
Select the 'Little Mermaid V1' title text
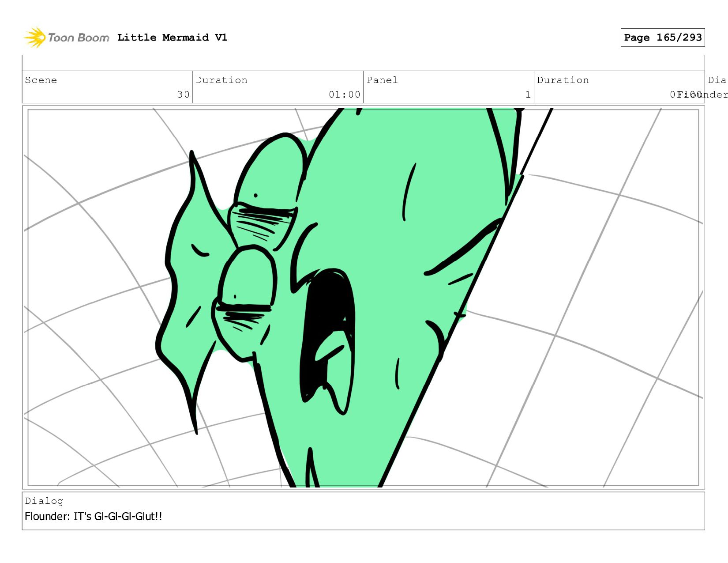(x=172, y=38)
